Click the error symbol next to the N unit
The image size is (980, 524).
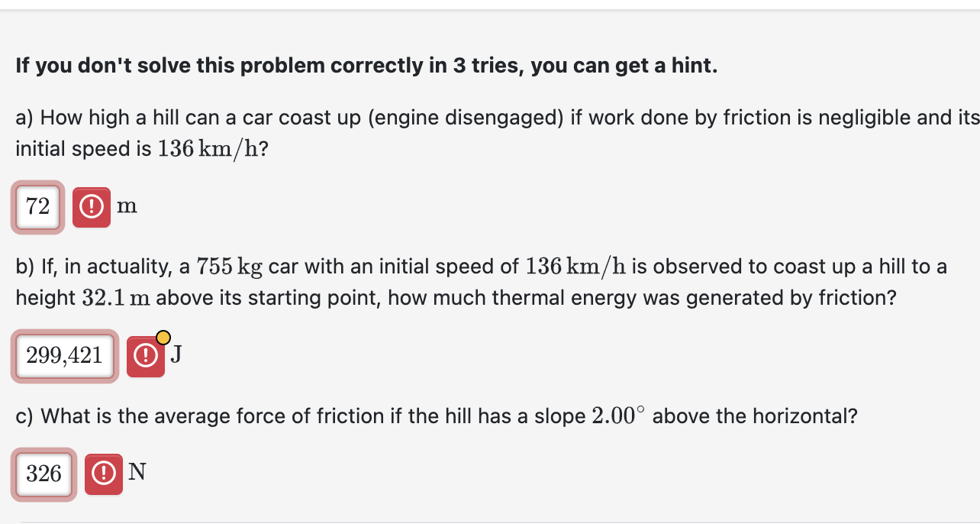pyautogui.click(x=104, y=474)
